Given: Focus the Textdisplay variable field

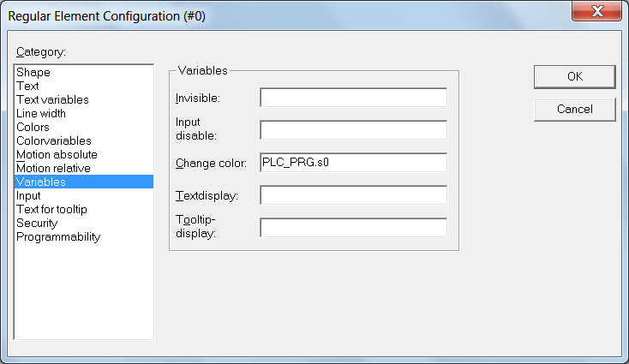Looking at the screenshot, I should tap(353, 194).
